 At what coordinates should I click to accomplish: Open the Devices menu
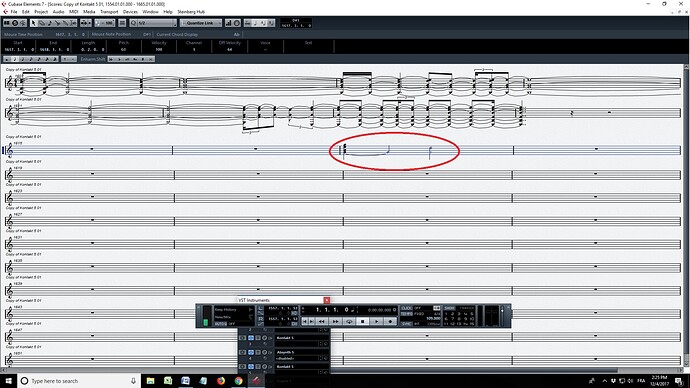[130, 12]
